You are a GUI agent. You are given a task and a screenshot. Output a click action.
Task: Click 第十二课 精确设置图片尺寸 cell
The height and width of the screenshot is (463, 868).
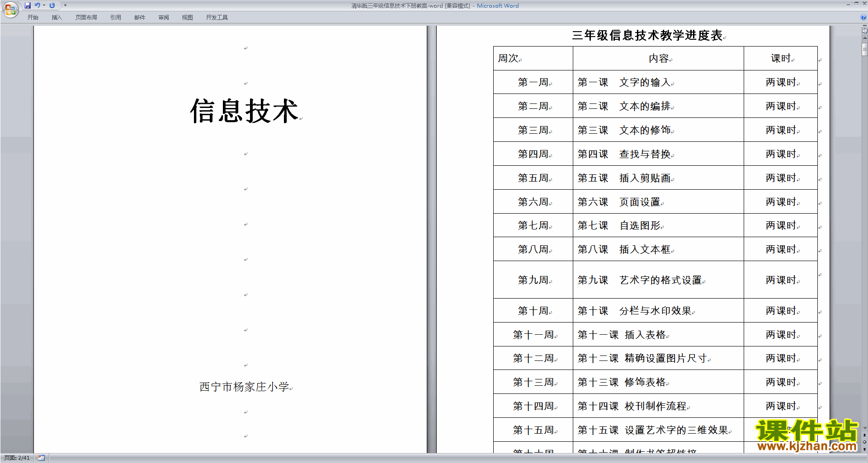[658, 358]
